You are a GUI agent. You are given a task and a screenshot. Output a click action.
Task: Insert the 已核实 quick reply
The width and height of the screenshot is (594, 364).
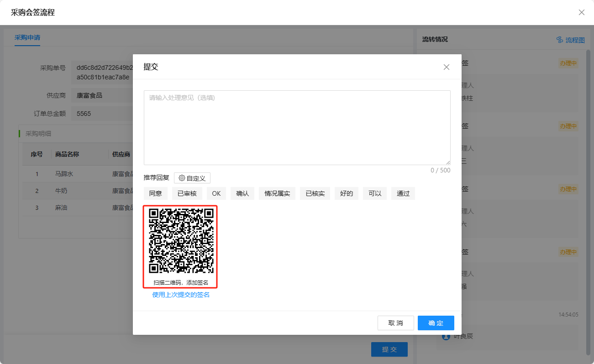pyautogui.click(x=315, y=193)
